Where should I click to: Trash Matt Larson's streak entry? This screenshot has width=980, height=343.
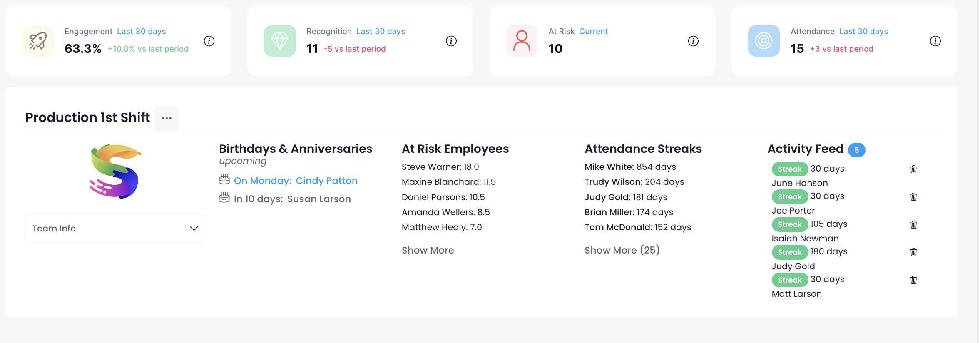tap(913, 280)
